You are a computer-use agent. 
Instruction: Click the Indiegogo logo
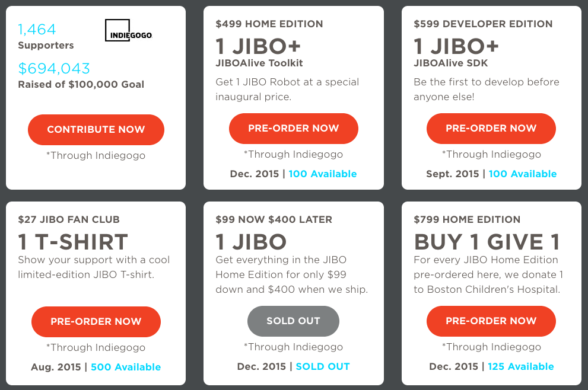pyautogui.click(x=129, y=30)
